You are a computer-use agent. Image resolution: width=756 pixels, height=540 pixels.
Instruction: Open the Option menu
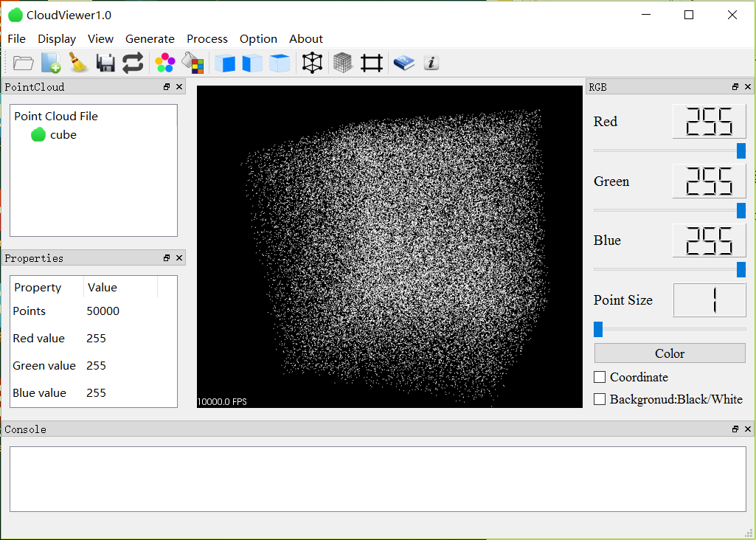click(258, 38)
